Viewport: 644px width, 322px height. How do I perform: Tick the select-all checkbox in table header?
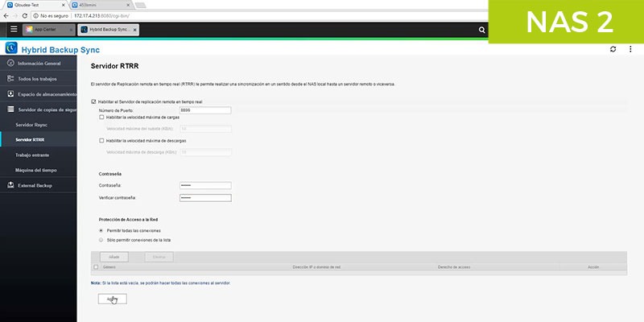click(96, 267)
